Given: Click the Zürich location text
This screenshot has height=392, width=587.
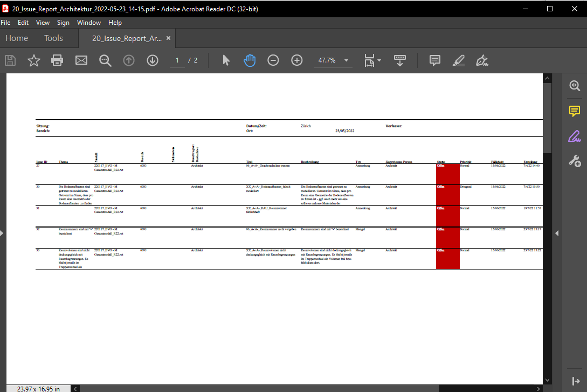Looking at the screenshot, I should point(306,126).
